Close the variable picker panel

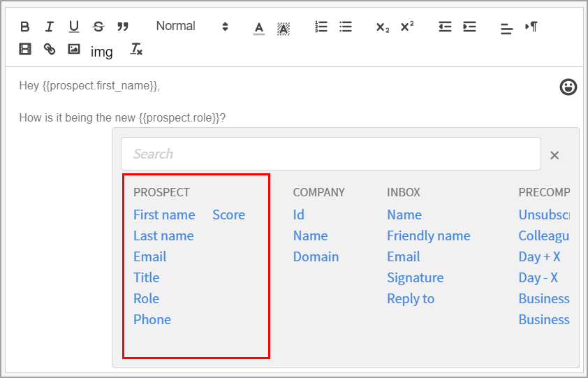point(554,155)
